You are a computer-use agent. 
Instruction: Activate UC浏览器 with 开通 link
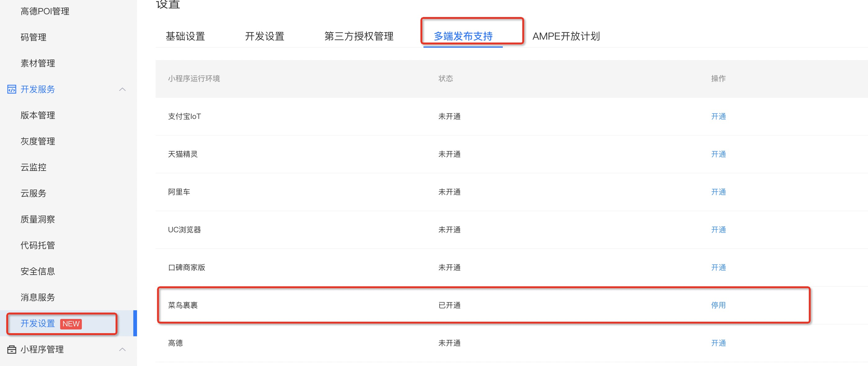pyautogui.click(x=718, y=230)
